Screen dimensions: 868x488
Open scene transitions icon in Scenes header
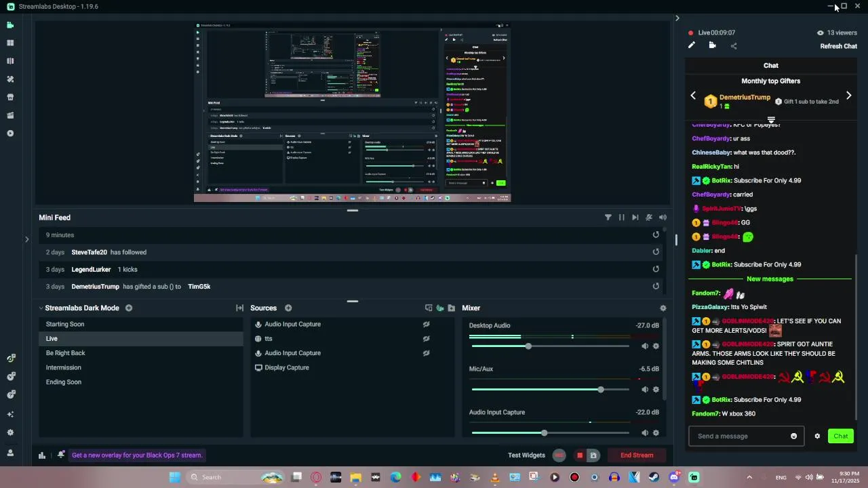[x=239, y=308]
